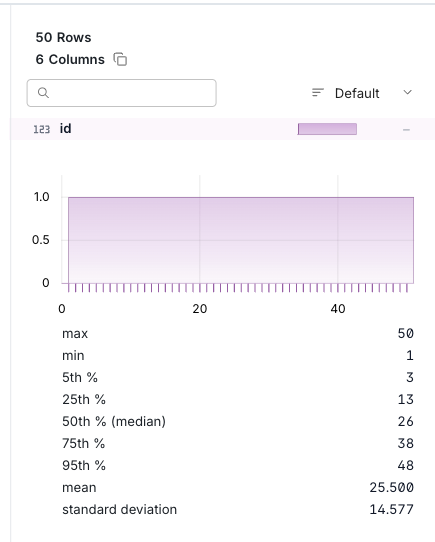
Task: Open the Default sort order dropdown
Action: tap(362, 93)
